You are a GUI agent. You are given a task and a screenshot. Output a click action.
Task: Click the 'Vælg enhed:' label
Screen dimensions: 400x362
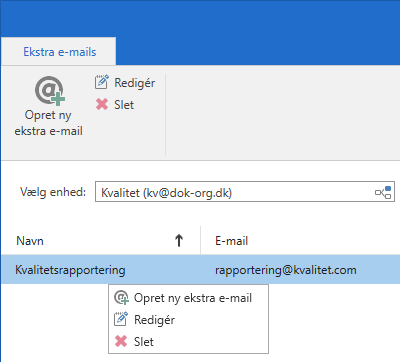tap(53, 192)
